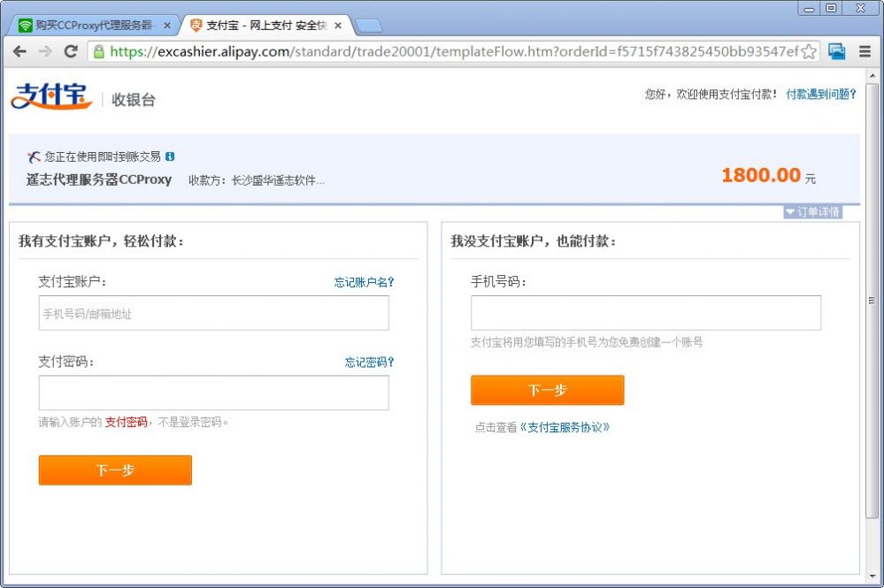
Task: Focus the 手机号码 input field
Action: tap(645, 313)
